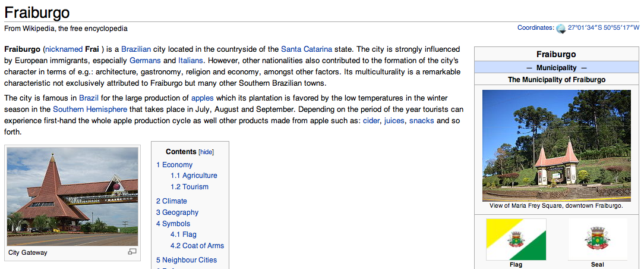Jump to section 1.2 Tourism
644x269 pixels.
click(190, 187)
